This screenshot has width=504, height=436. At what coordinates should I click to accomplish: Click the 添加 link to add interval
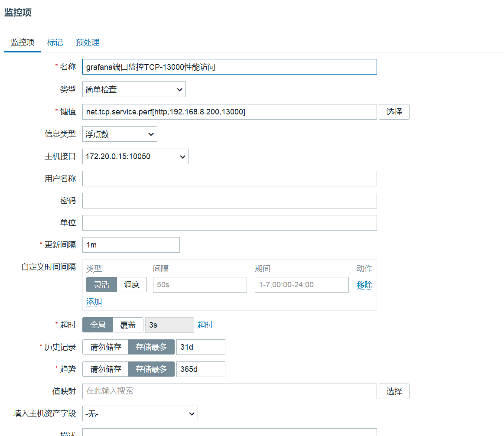(94, 302)
